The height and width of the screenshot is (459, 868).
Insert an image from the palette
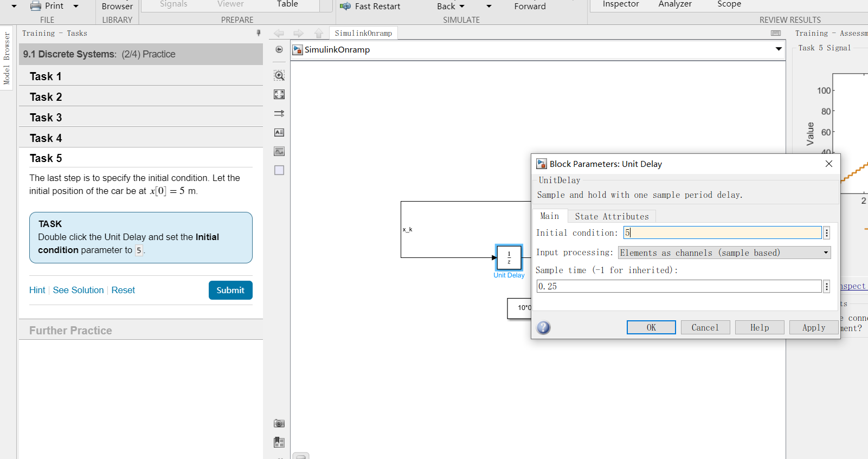point(279,151)
